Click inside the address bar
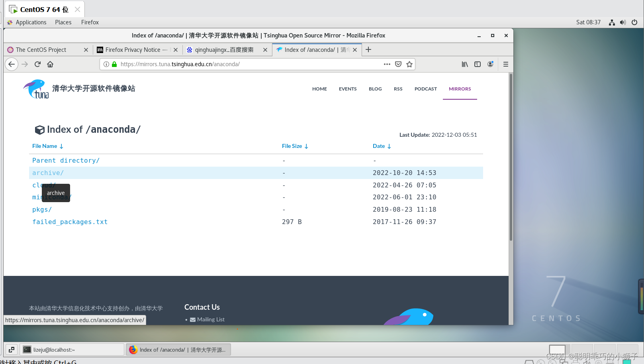Screen dimensions: 644x364 click(239, 64)
